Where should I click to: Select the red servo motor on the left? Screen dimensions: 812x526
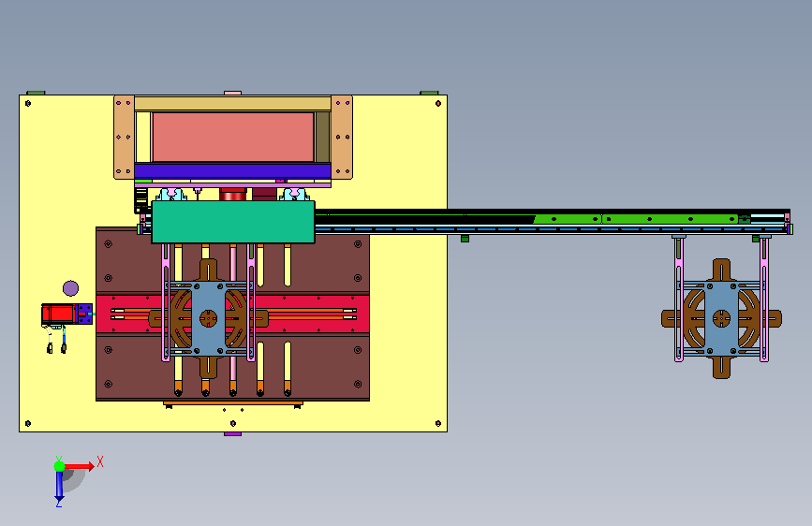coord(58,314)
